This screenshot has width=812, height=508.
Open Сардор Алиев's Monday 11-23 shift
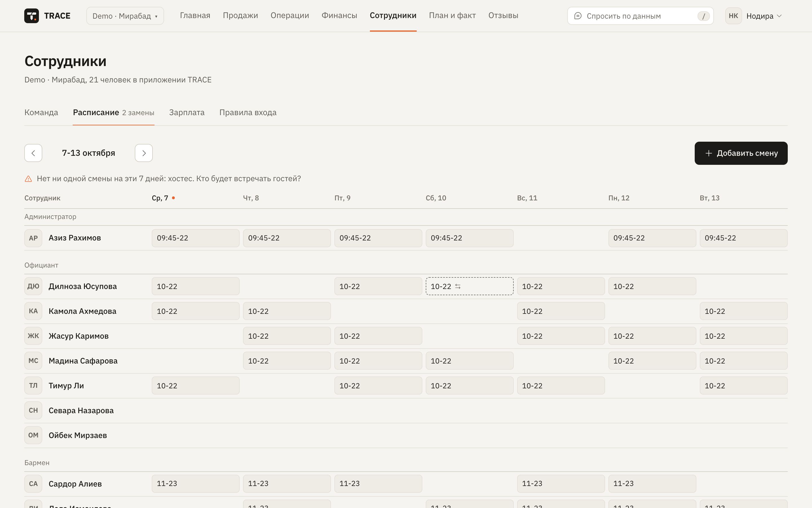pyautogui.click(x=652, y=484)
